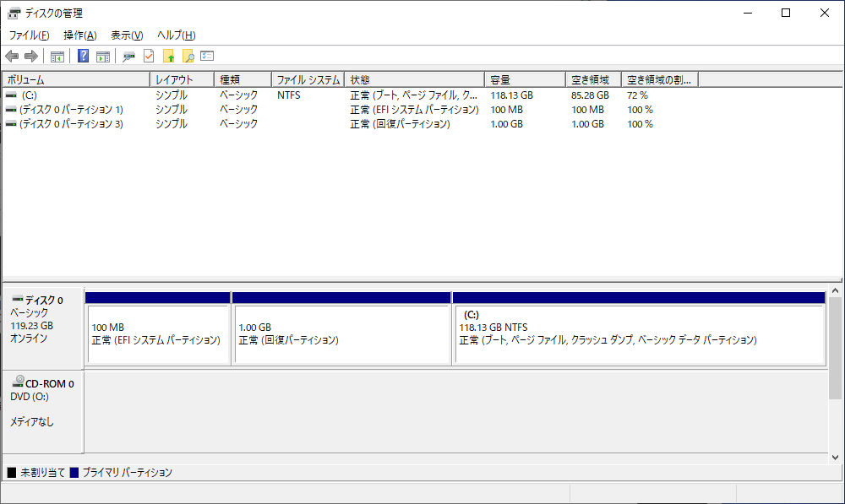Click the yellow folder with magnifier icon

(x=188, y=56)
